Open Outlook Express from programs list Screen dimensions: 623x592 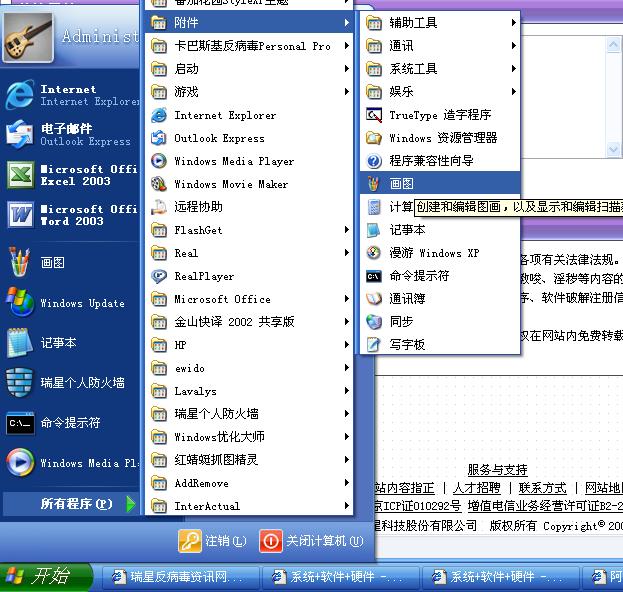coord(249,138)
